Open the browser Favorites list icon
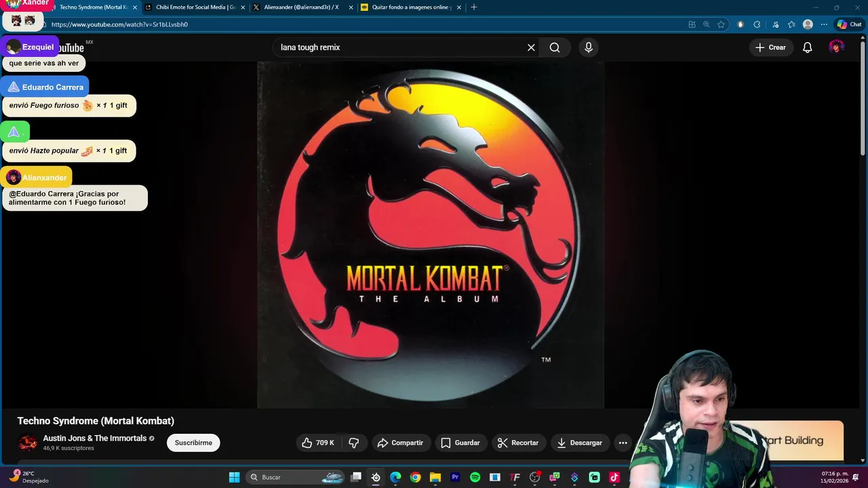 tap(791, 24)
